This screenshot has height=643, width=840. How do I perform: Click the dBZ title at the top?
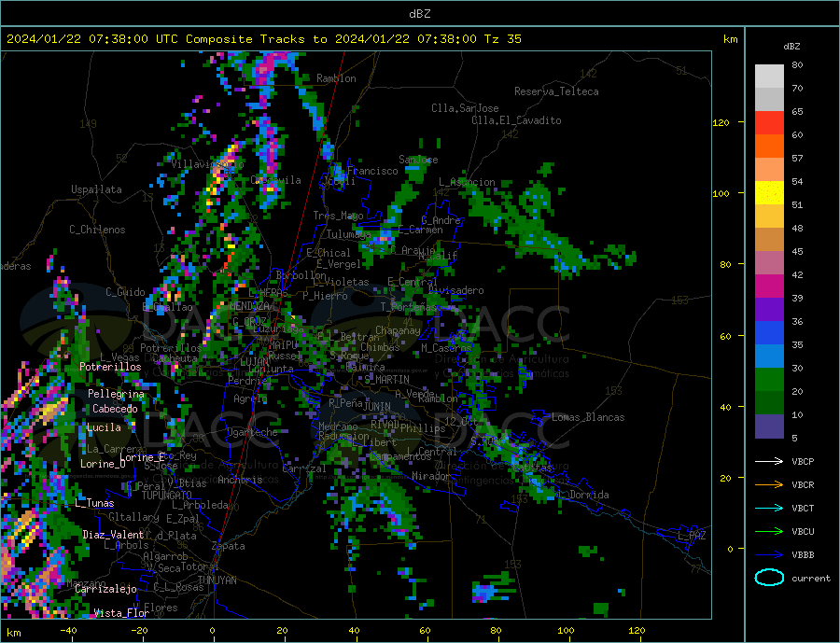pos(419,14)
